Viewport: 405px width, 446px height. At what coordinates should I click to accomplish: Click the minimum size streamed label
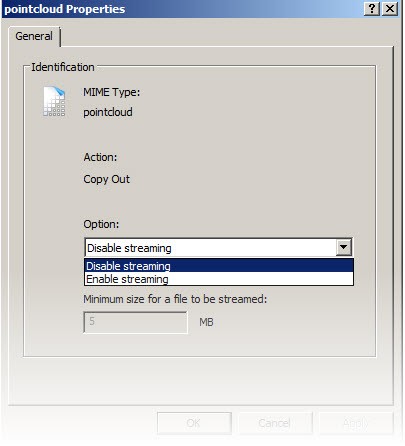click(175, 299)
